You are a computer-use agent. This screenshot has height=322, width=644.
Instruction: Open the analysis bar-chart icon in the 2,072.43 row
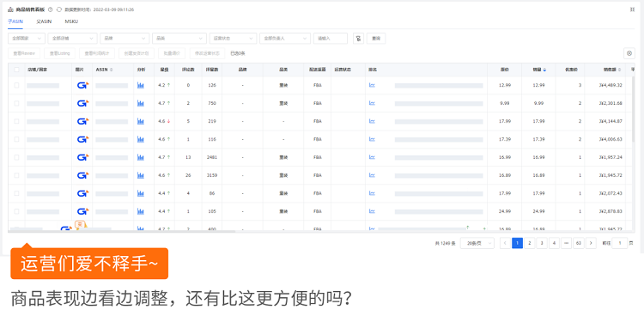pyautogui.click(x=141, y=193)
